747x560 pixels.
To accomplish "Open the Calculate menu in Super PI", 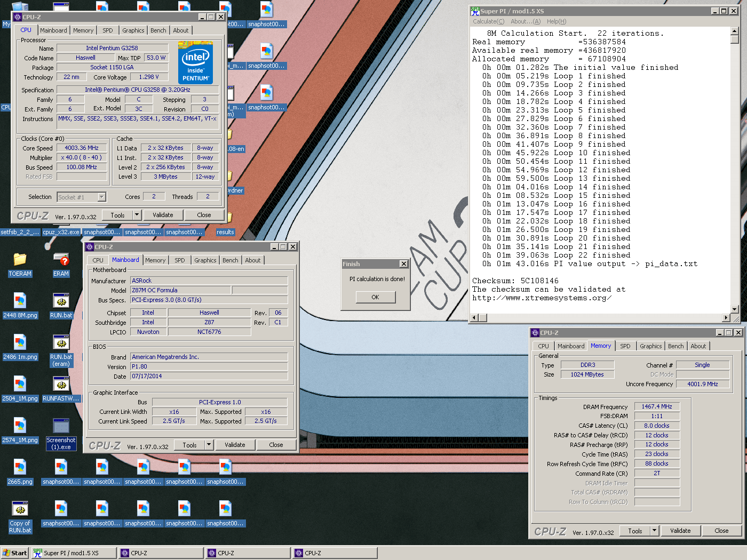I will [488, 21].
